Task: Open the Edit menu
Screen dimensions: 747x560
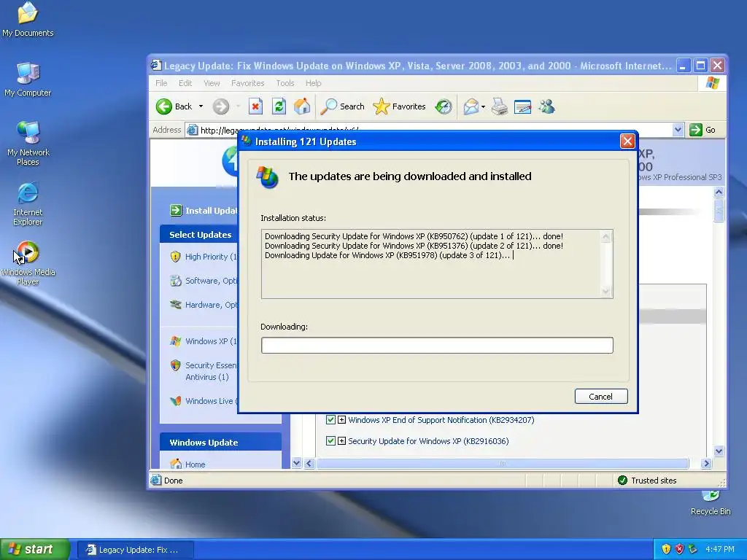Action: point(185,83)
